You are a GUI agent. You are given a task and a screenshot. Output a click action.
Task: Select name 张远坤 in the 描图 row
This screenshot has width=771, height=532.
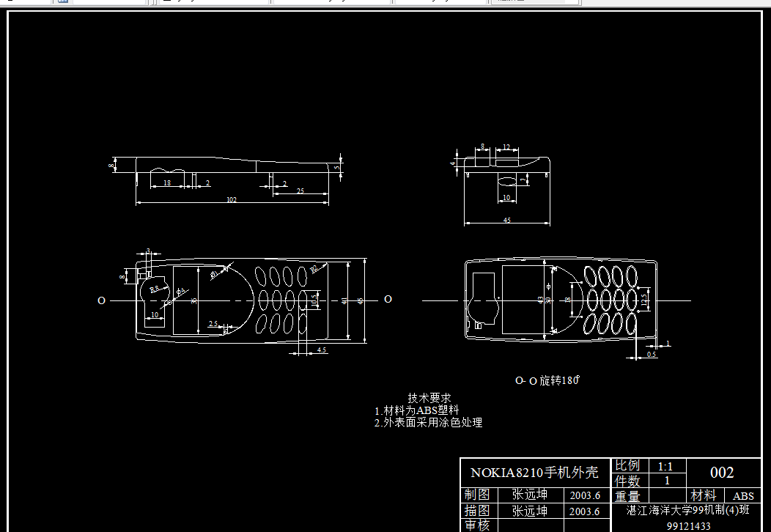pos(530,511)
